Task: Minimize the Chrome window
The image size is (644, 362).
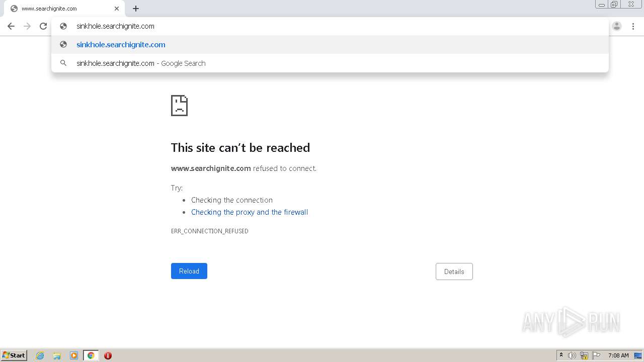Action: click(602, 5)
